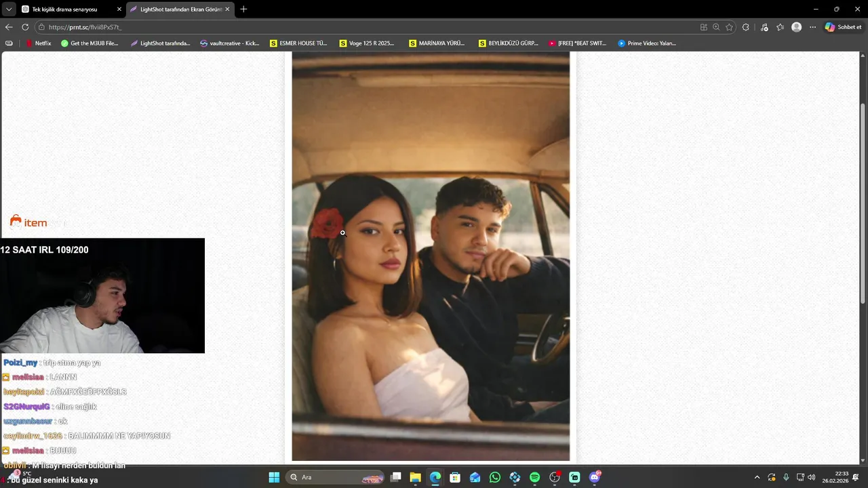
Task: Open Discord from the taskbar
Action: tap(595, 477)
